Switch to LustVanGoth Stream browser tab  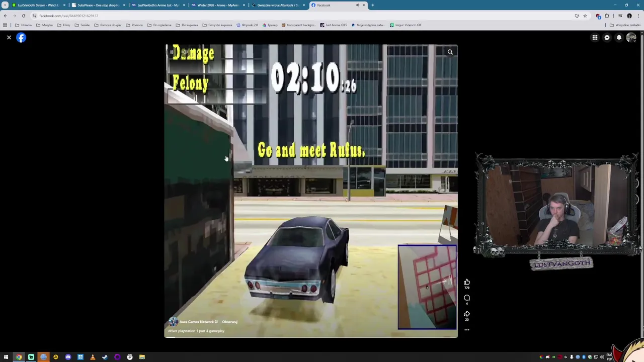point(38,5)
